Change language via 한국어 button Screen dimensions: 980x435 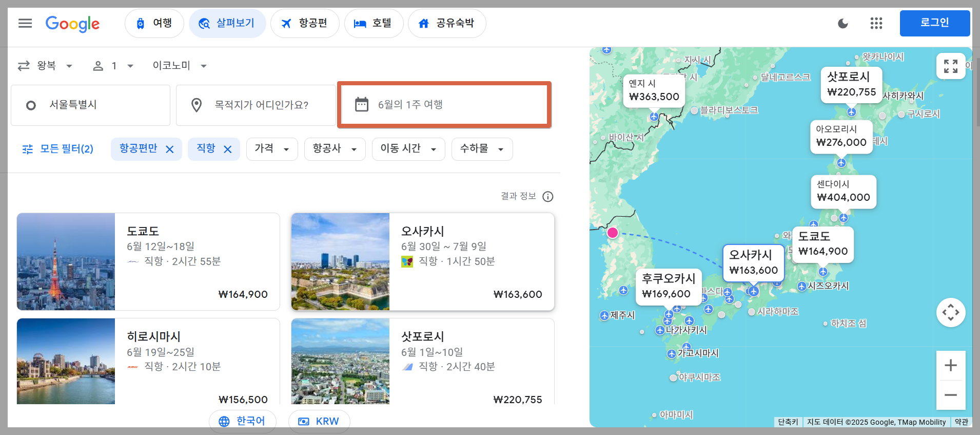tap(243, 421)
